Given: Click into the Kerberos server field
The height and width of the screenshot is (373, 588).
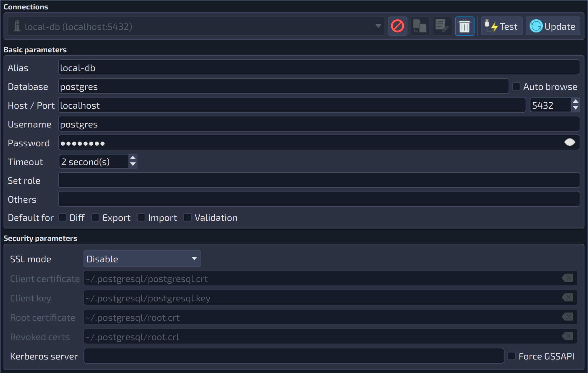Looking at the screenshot, I should point(294,356).
